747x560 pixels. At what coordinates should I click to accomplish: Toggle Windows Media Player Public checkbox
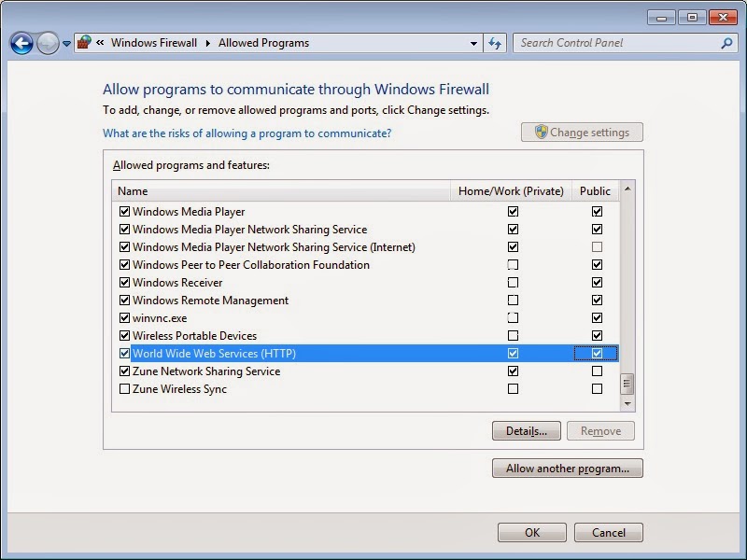pyautogui.click(x=597, y=212)
